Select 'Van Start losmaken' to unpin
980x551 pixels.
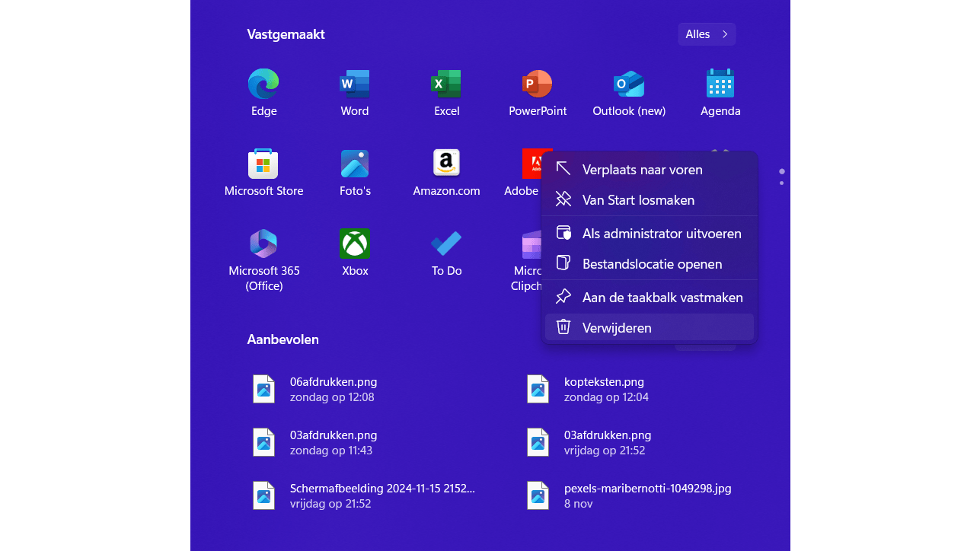click(x=650, y=200)
